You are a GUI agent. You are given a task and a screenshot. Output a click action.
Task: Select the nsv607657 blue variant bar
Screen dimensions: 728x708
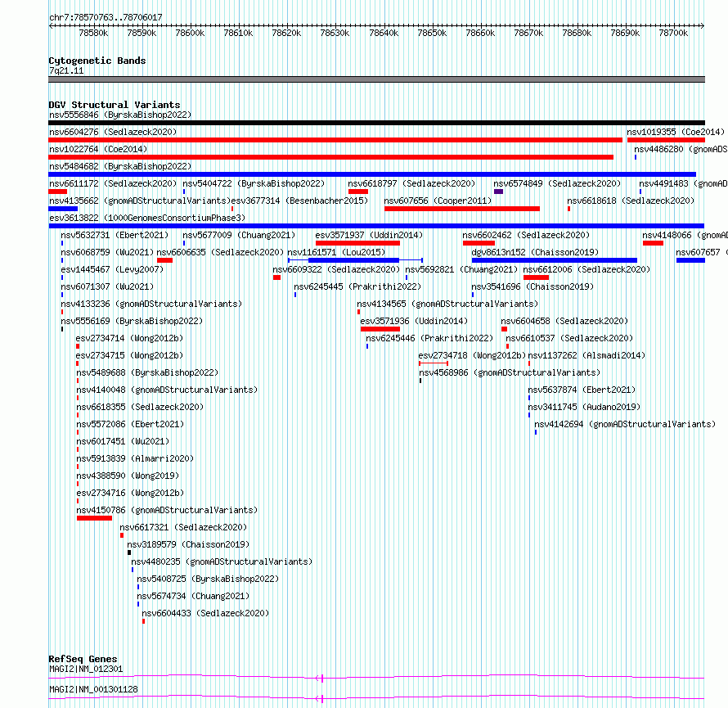(x=690, y=260)
